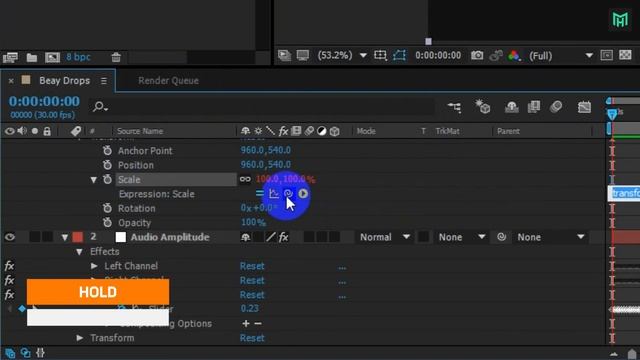Click the Video eye column header
Viewport: 640px width, 360px height.
tap(10, 131)
